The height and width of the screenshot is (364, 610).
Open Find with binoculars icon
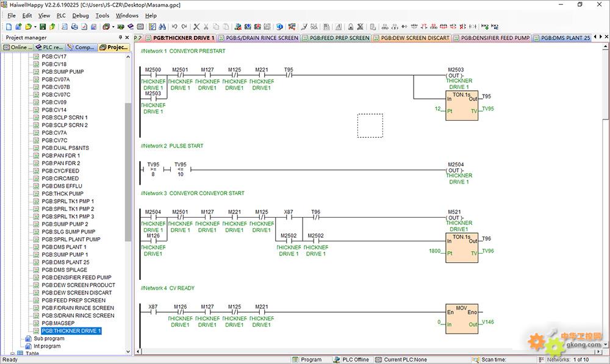pyautogui.click(x=162, y=27)
